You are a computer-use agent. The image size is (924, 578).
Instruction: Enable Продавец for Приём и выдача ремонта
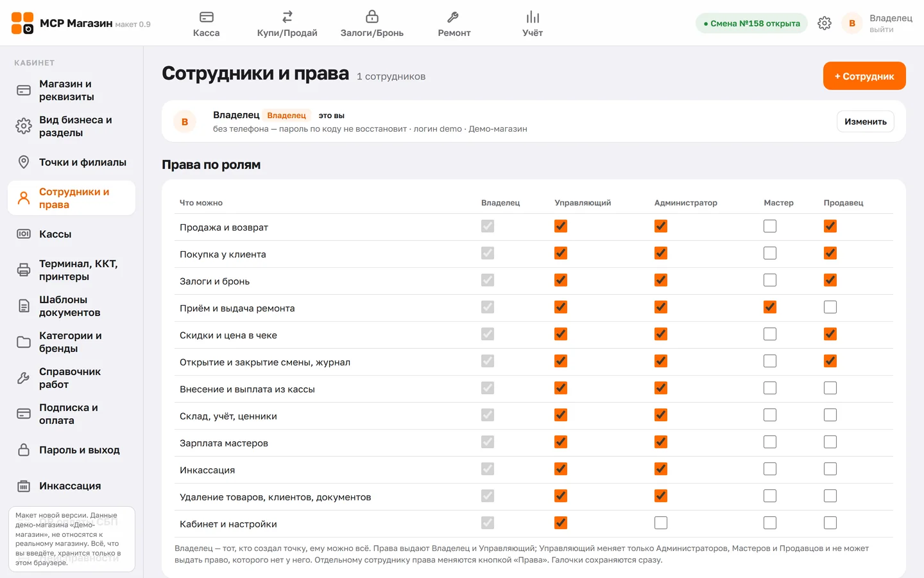tap(830, 307)
